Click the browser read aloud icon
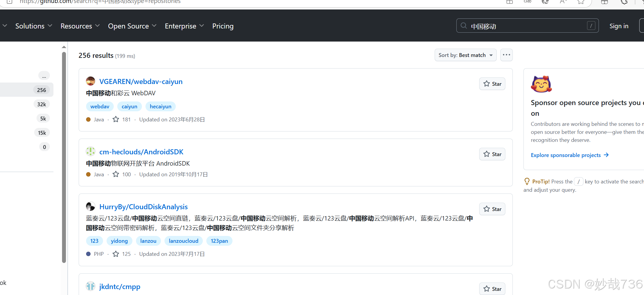 point(563,2)
